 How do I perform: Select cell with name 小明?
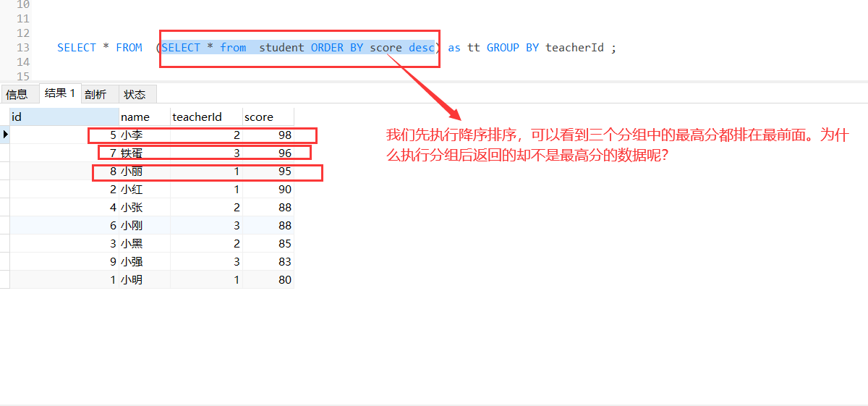point(144,280)
